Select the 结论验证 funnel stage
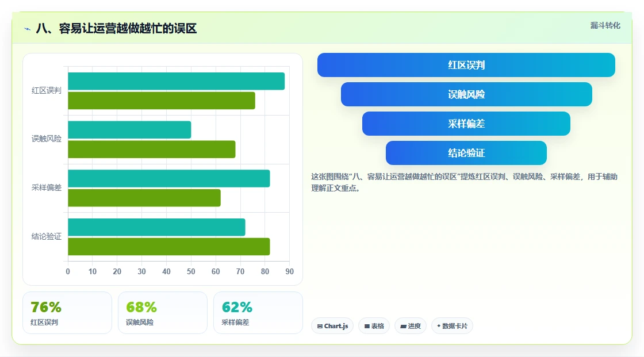644x357 pixels. [x=466, y=153]
